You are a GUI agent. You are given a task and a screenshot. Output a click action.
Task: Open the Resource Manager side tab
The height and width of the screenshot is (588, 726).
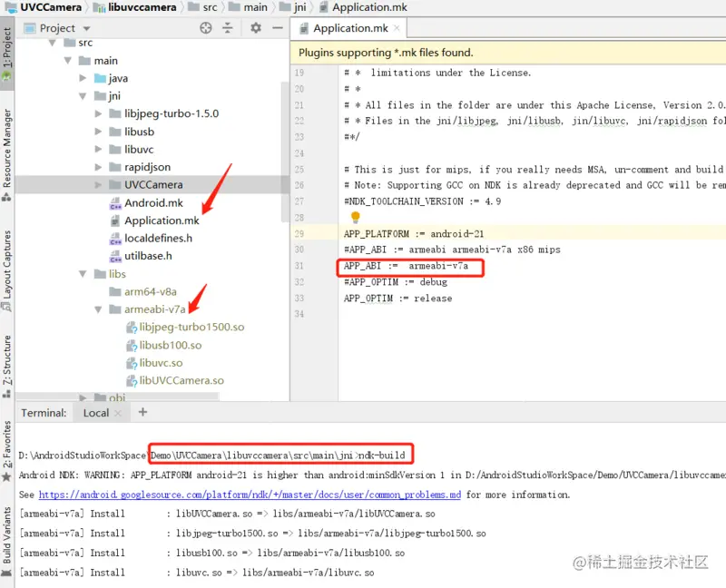point(7,153)
